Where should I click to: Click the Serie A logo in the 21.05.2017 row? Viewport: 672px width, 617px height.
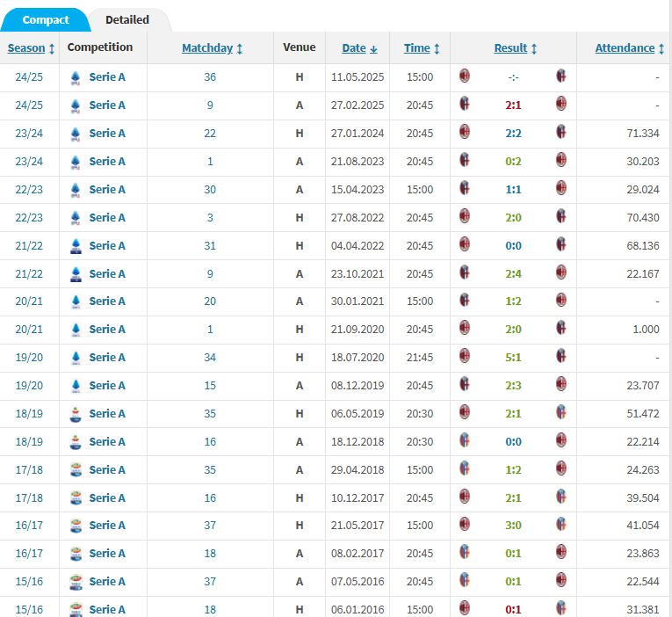pos(76,526)
